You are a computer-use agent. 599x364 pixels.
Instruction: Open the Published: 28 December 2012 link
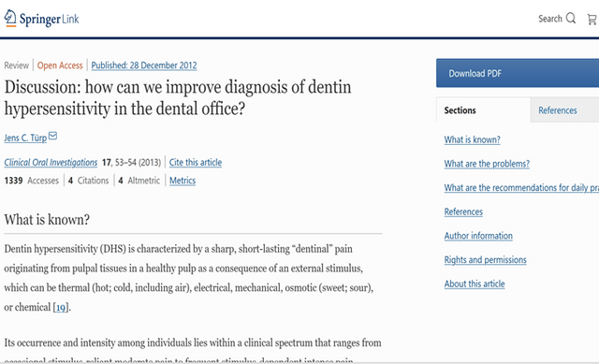144,66
